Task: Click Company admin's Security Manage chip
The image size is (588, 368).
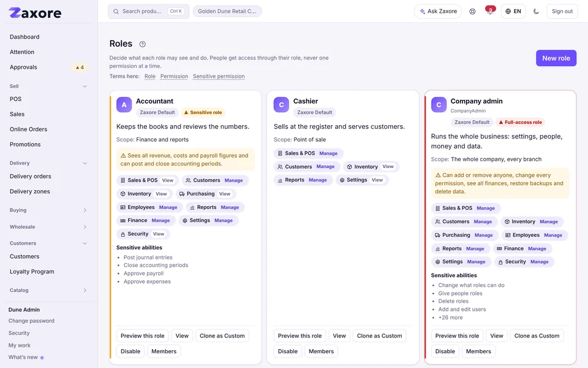Action: click(524, 262)
